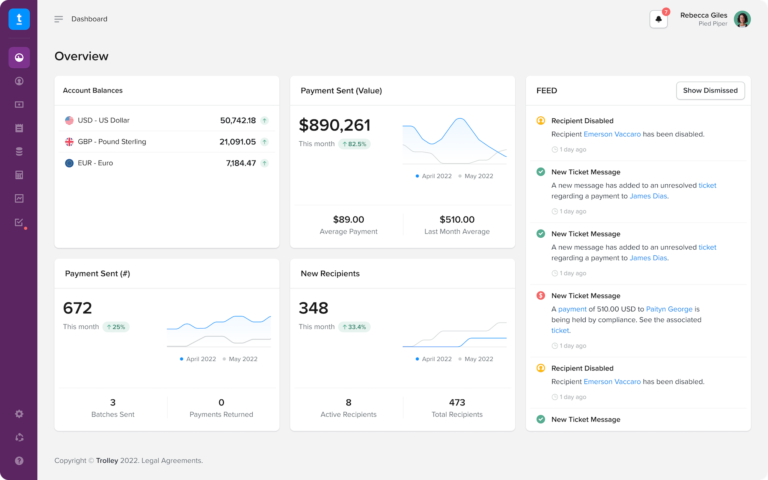Open the help question mark icon
Image resolution: width=768 pixels, height=480 pixels.
[x=19, y=461]
